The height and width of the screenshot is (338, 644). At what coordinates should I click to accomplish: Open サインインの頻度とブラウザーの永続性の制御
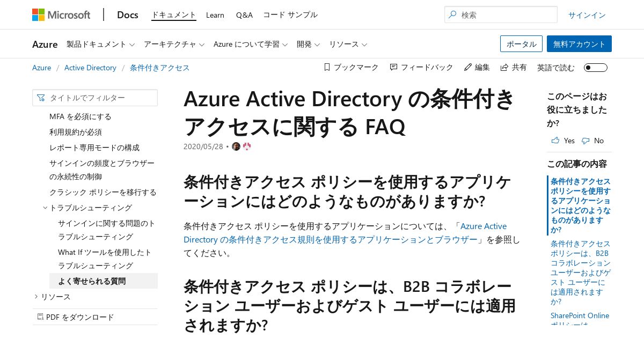click(x=102, y=170)
